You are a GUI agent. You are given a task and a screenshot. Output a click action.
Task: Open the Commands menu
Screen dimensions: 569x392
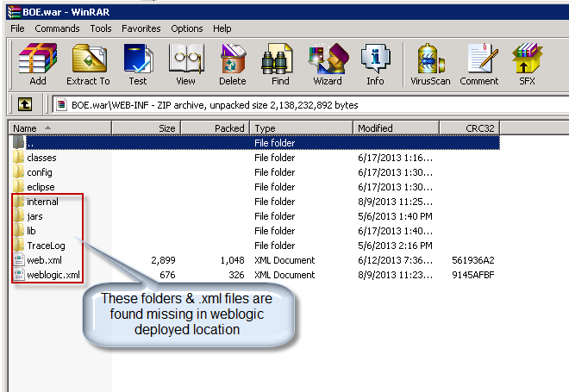click(x=57, y=28)
